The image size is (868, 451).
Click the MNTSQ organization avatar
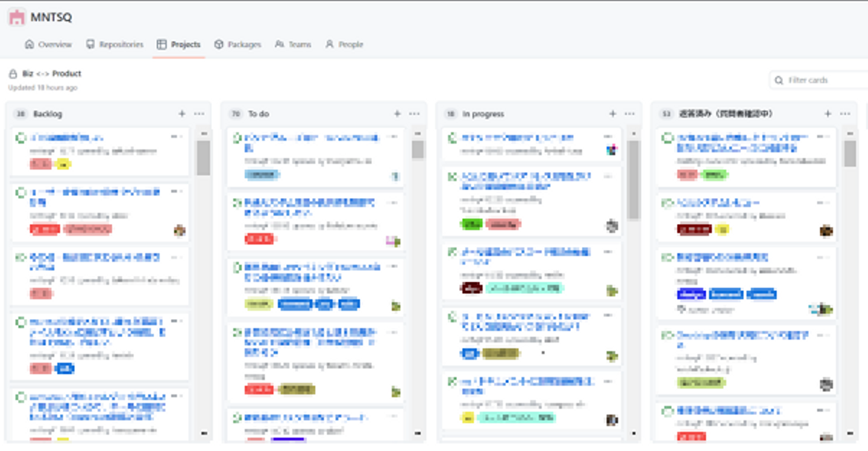pos(17,17)
